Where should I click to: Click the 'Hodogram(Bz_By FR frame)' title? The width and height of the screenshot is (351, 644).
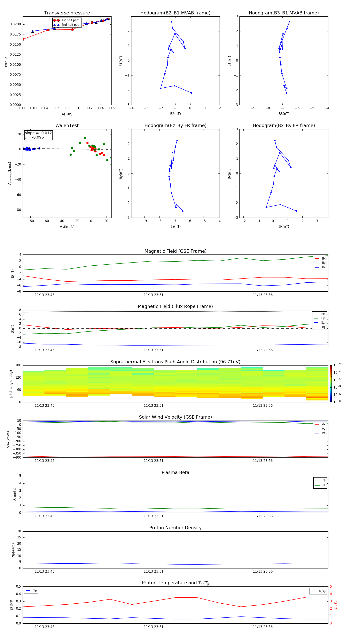click(x=175, y=125)
